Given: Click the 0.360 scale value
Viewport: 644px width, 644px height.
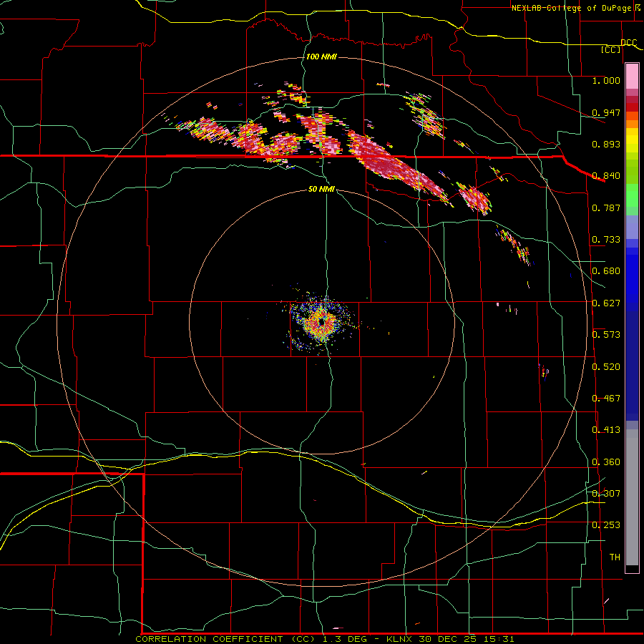Looking at the screenshot, I should click(x=606, y=462).
